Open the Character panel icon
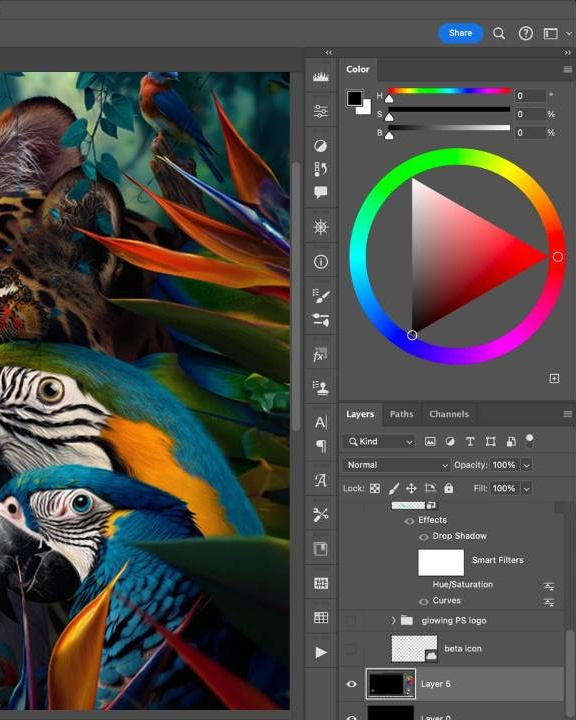The image size is (576, 720). 321,422
